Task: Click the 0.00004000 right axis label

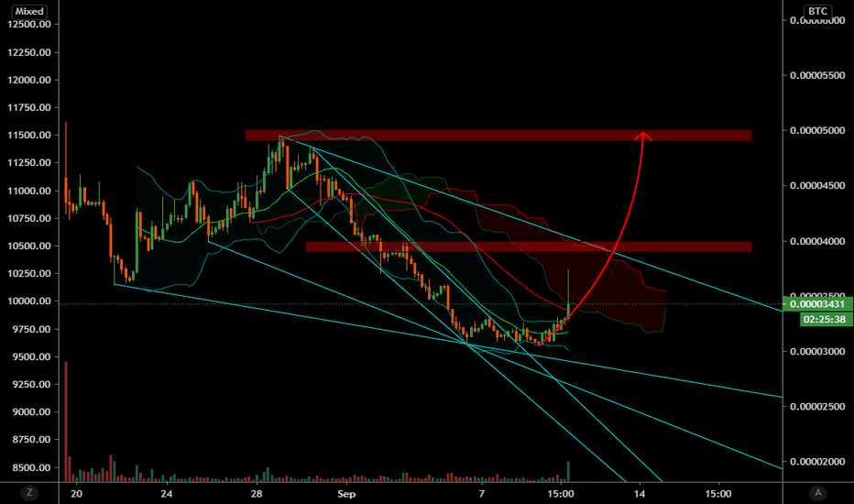Action: tap(817, 241)
